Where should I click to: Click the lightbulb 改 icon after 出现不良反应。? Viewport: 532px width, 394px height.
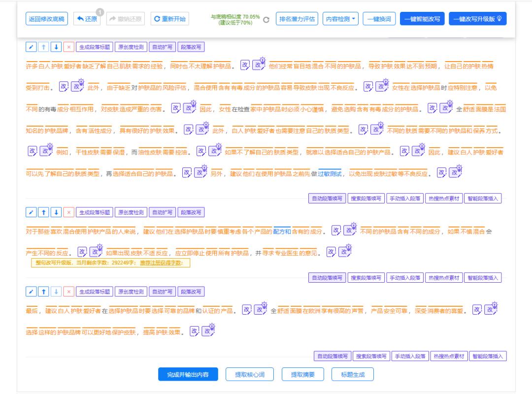pos(382,85)
